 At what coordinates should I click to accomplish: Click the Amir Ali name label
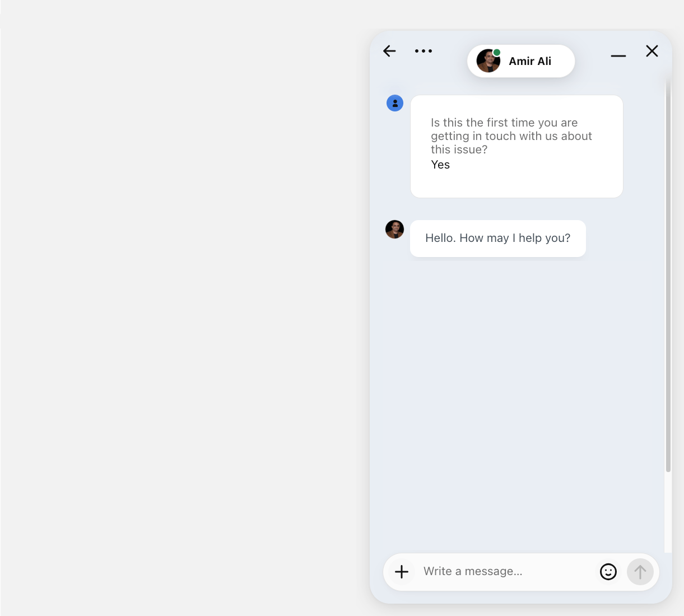(x=529, y=62)
